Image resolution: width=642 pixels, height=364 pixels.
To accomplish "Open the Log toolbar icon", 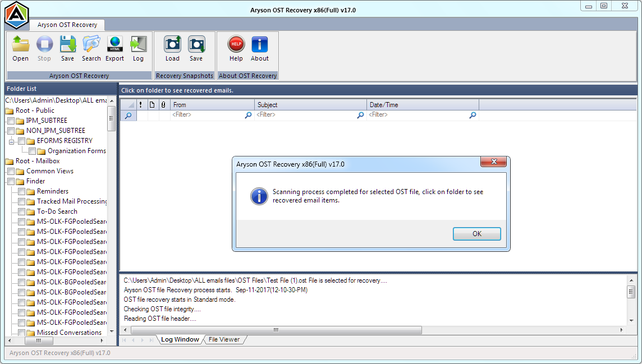I will pyautogui.click(x=139, y=44).
